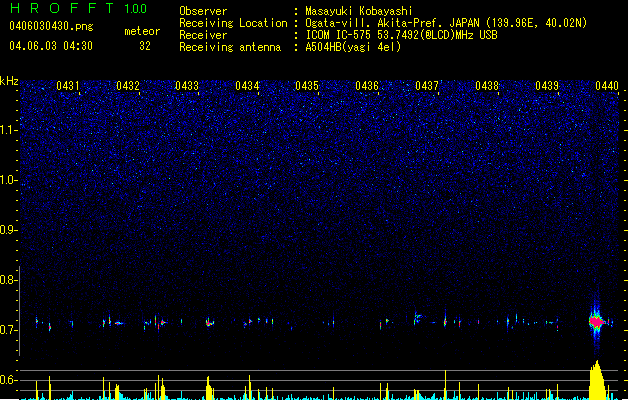Click the 0.9 kHz axis label
The height and width of the screenshot is (400, 629).
tap(8, 230)
